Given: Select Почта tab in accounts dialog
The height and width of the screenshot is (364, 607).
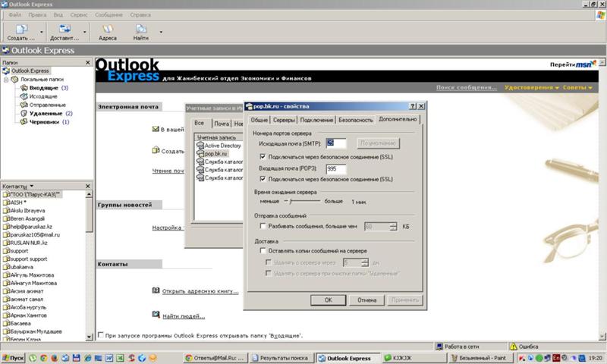Looking at the screenshot, I should (222, 124).
